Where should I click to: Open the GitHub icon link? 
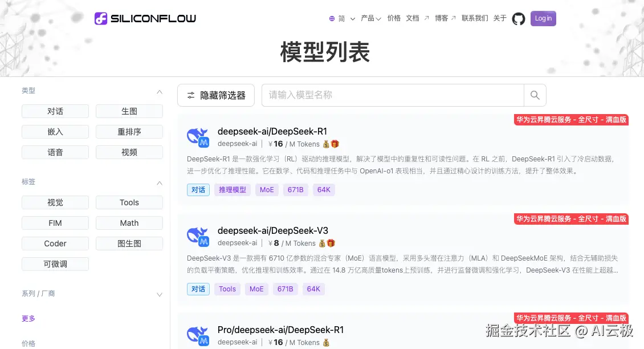(518, 18)
